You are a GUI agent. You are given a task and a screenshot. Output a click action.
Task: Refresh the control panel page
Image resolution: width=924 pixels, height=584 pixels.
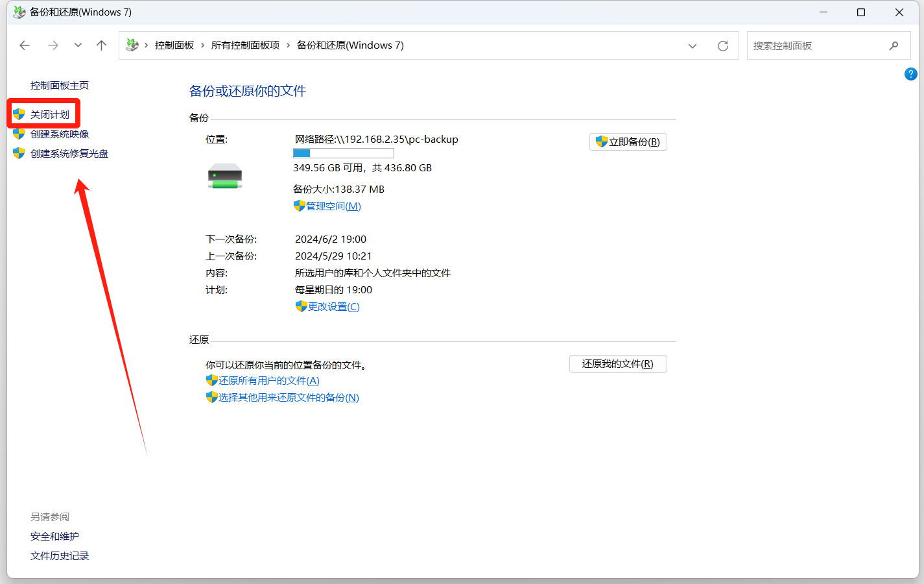722,46
